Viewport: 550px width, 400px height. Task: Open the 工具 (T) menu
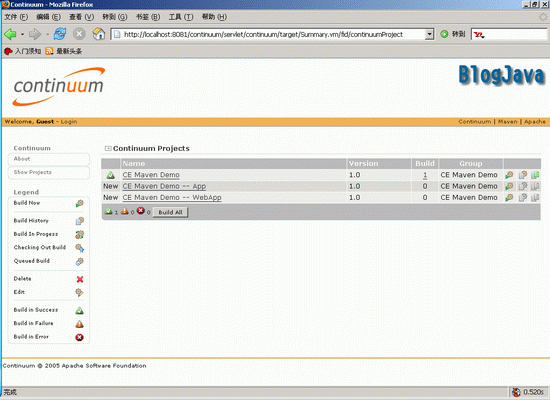[x=181, y=17]
